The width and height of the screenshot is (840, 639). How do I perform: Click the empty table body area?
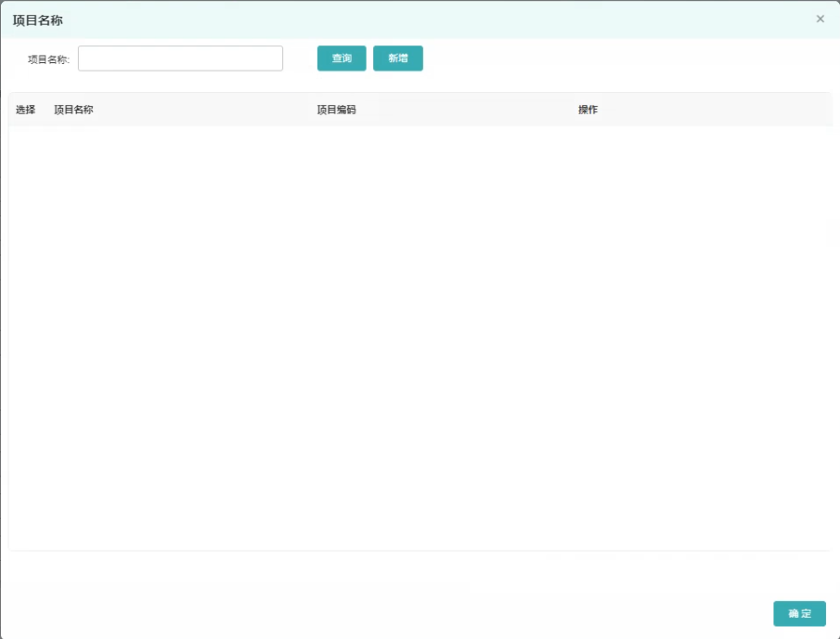[418, 334]
